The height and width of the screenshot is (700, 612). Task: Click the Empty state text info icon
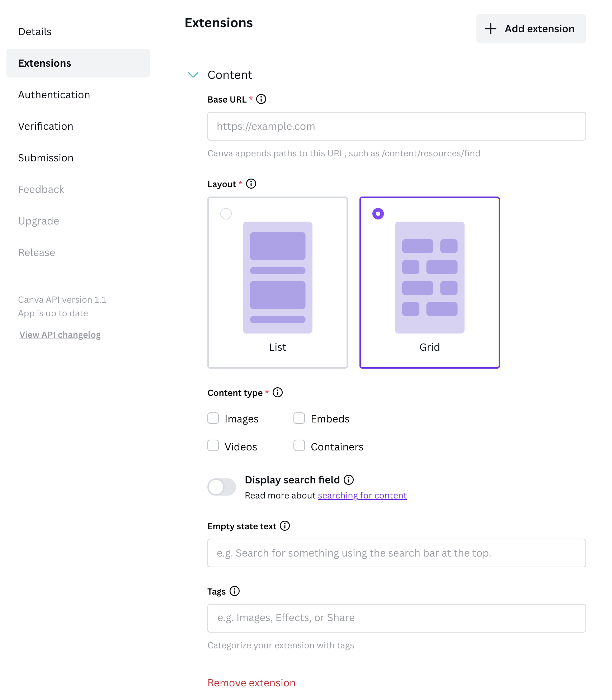(x=285, y=526)
